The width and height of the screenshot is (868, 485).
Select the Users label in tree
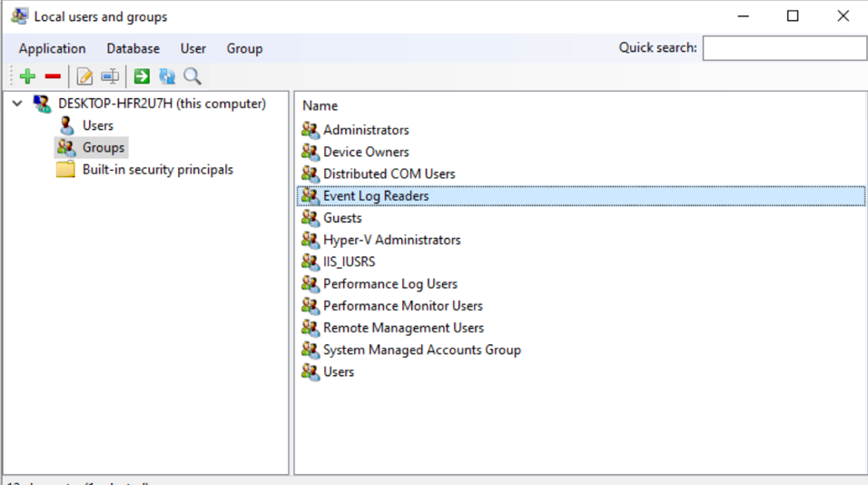coord(98,125)
